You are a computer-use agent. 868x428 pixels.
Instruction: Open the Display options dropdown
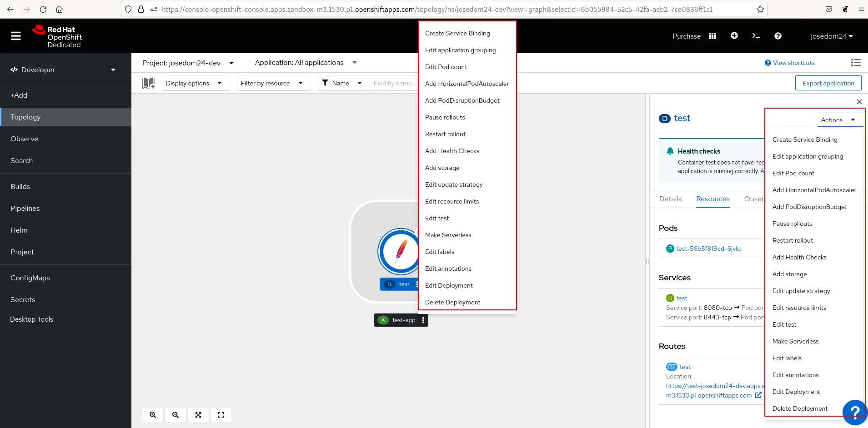(x=194, y=83)
